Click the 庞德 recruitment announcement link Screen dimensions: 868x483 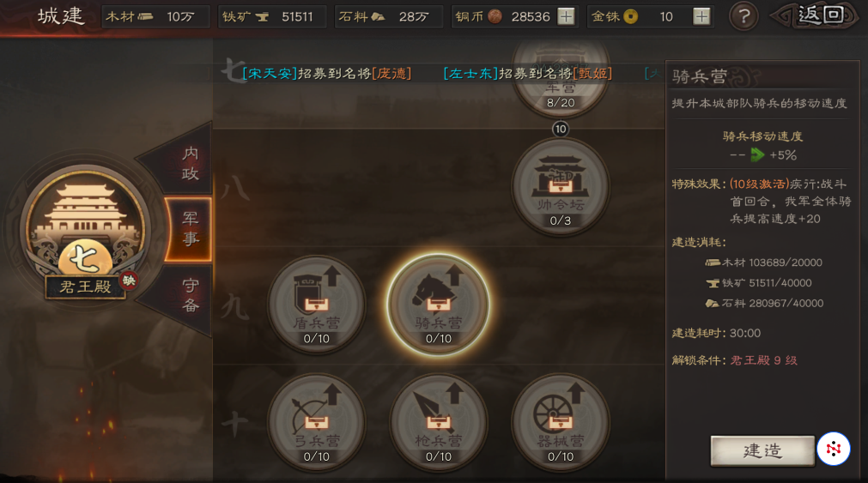point(392,73)
